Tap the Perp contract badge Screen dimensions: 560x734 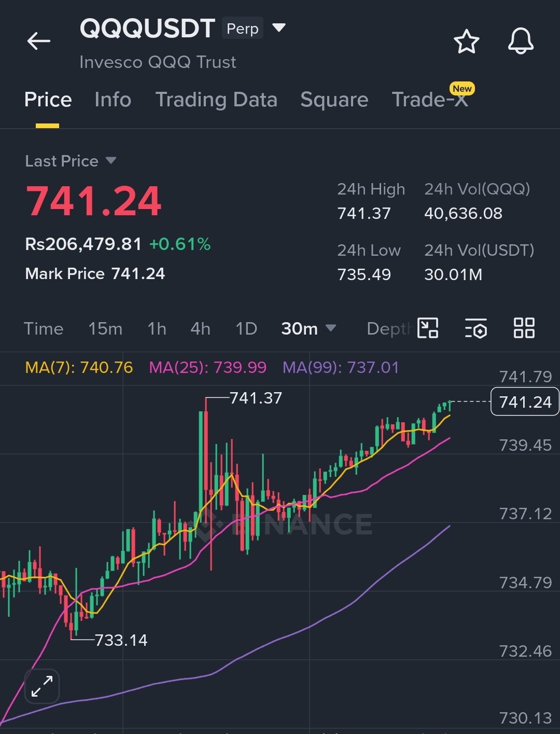pyautogui.click(x=243, y=29)
